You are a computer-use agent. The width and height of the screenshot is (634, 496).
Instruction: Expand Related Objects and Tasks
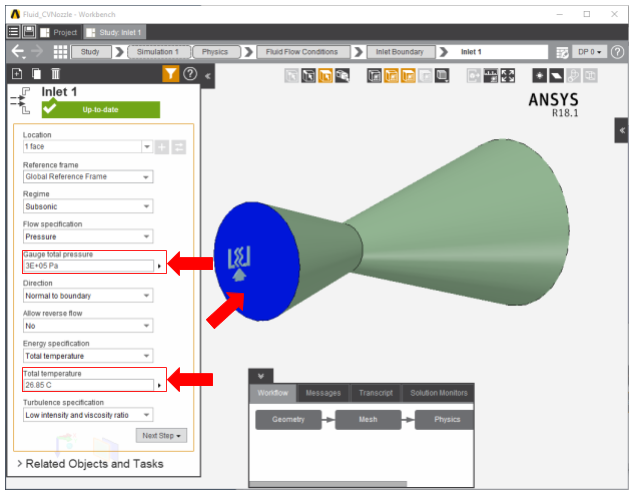coord(91,464)
